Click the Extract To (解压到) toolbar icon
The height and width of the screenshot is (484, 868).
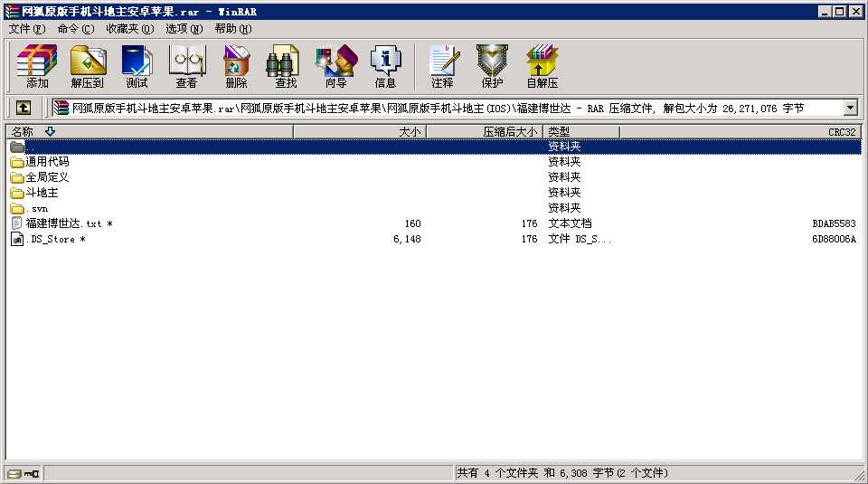[88, 66]
